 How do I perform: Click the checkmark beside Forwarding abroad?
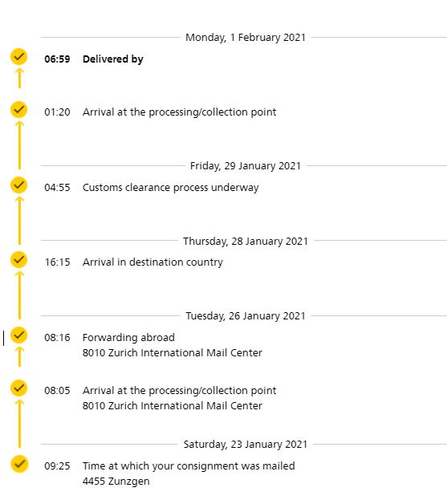click(19, 335)
